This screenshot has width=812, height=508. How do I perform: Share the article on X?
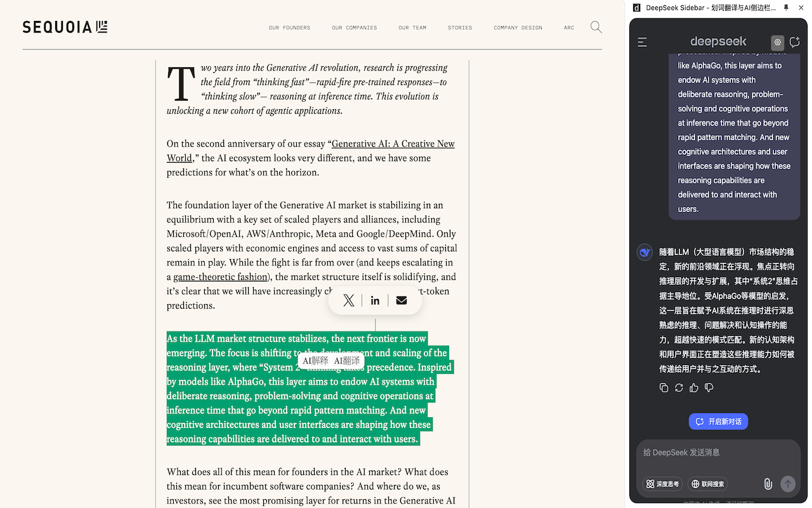pyautogui.click(x=349, y=300)
